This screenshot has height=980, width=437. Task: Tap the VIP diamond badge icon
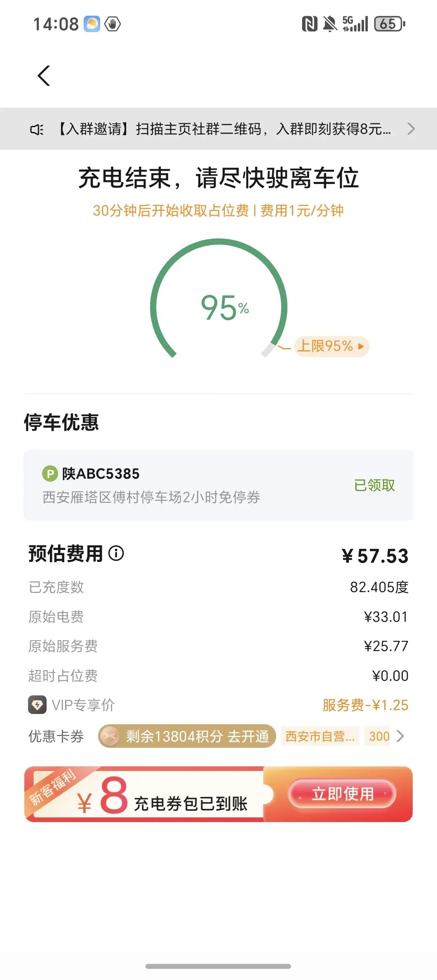pos(37,705)
